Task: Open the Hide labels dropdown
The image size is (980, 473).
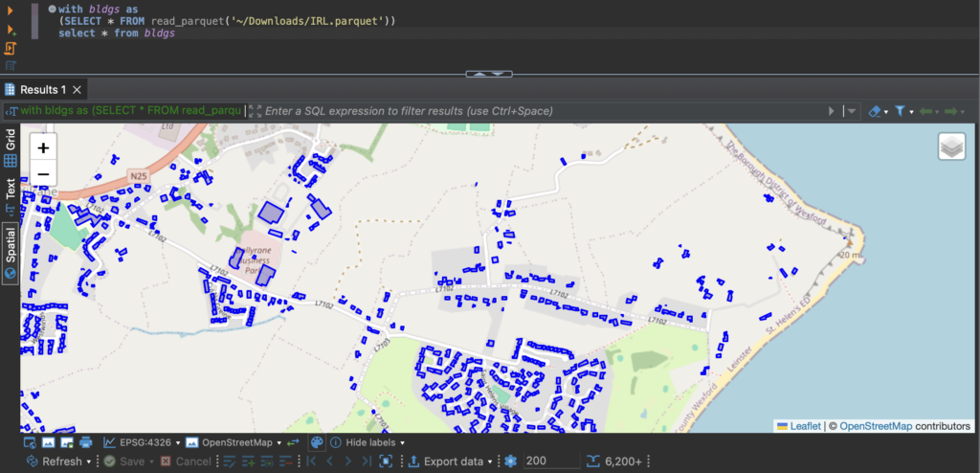Action: 368,442
